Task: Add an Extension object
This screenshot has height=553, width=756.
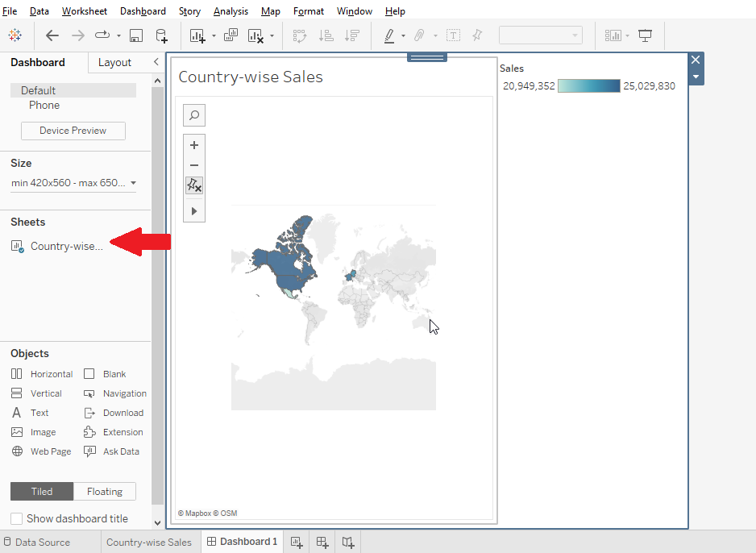Action: 114,432
